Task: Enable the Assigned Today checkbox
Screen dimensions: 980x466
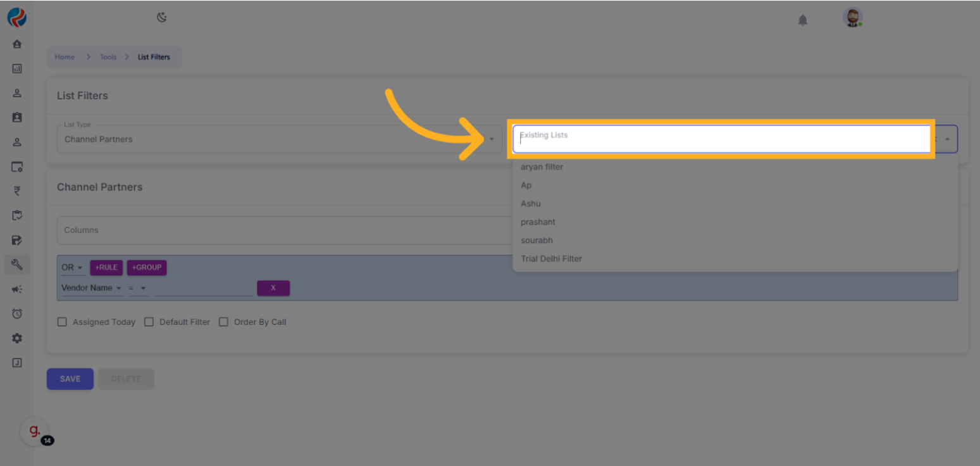Action: pos(62,322)
